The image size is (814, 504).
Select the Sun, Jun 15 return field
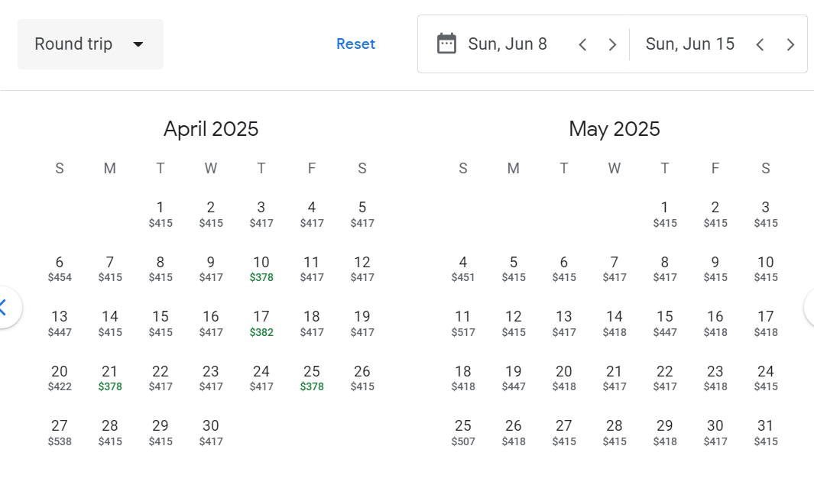tap(689, 44)
